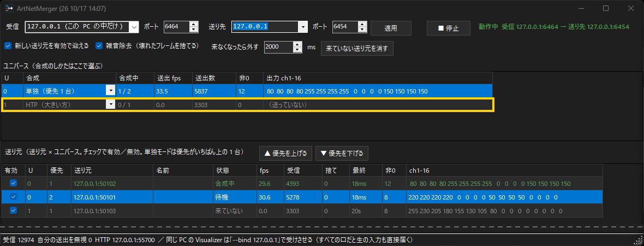Click 合成 column header in universe table
This screenshot has height=246, width=644.
[x=70, y=78]
